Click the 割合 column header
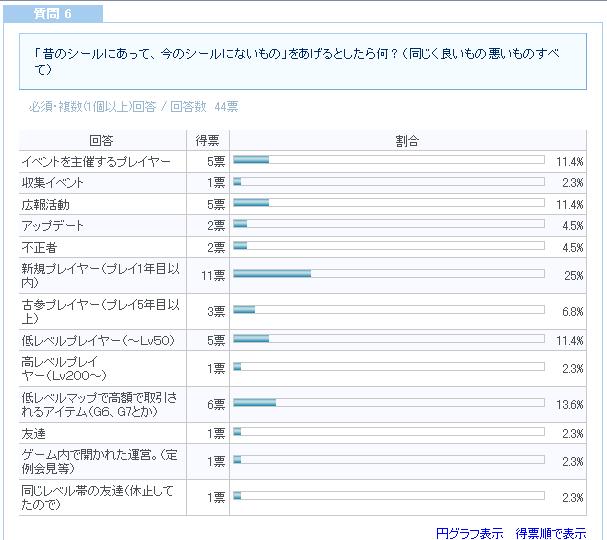The image size is (607, 540). [407, 140]
